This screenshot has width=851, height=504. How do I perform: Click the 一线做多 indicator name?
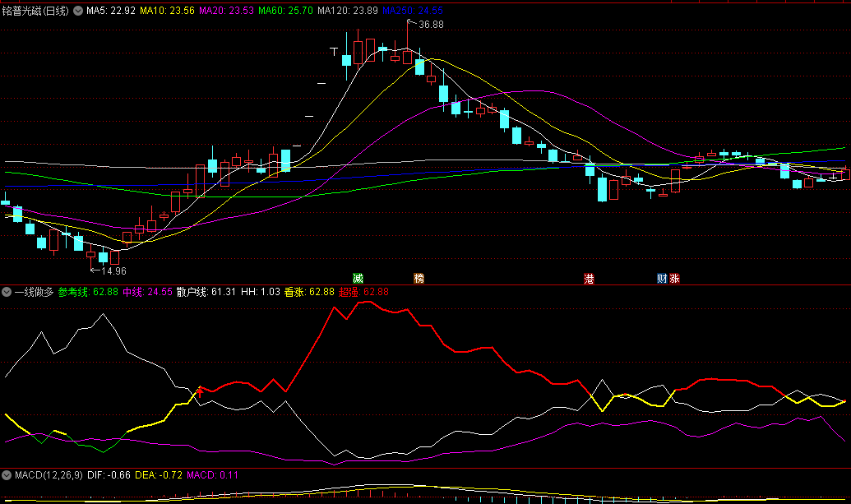pos(35,292)
